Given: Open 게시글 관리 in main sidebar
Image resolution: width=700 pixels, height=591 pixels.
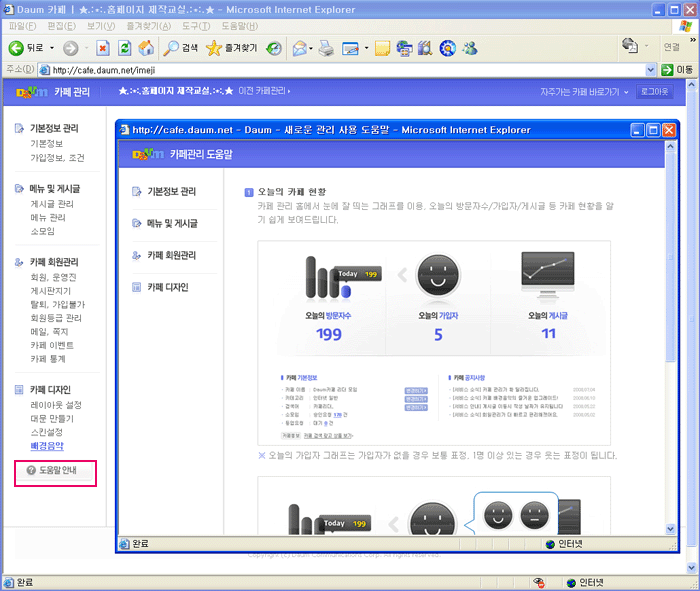Looking at the screenshot, I should coord(52,204).
